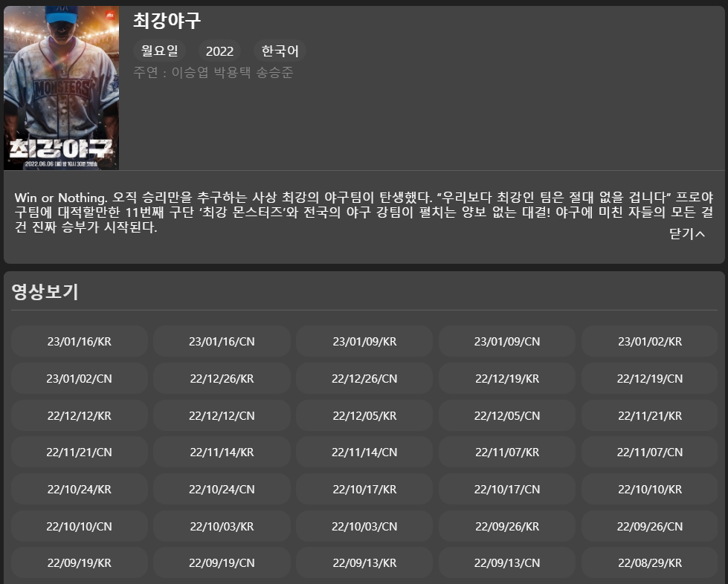The width and height of the screenshot is (728, 584).
Task: Start episode 22/09/13/CN
Action: coord(507,562)
